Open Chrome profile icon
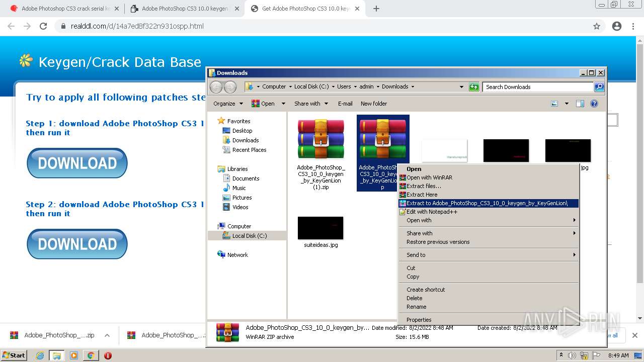This screenshot has height=362, width=644. pyautogui.click(x=617, y=26)
